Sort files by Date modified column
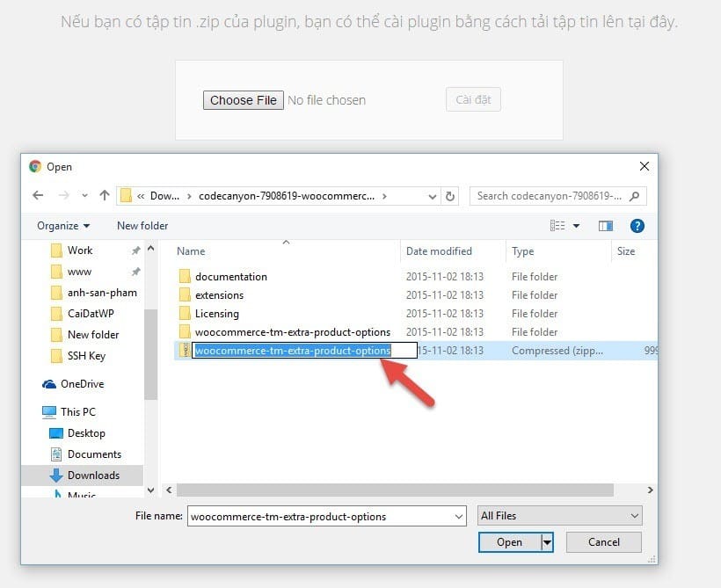Screen dimensions: 721x588 point(439,251)
